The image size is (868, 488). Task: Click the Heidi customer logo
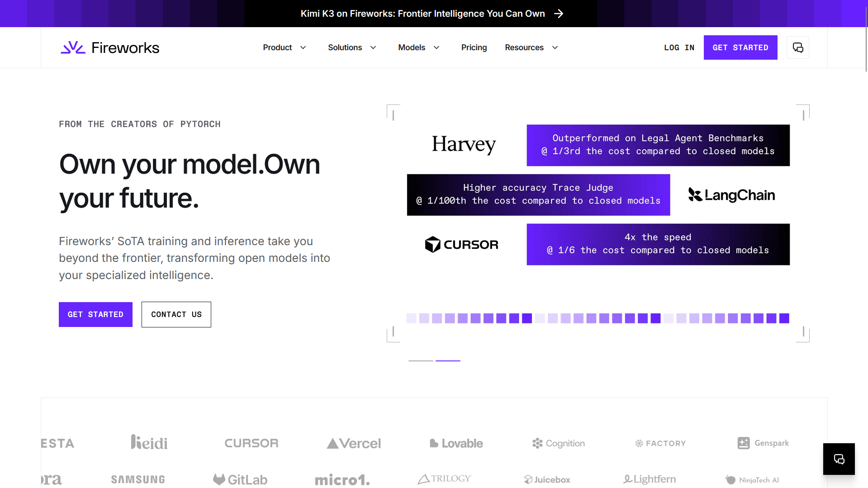[149, 442]
